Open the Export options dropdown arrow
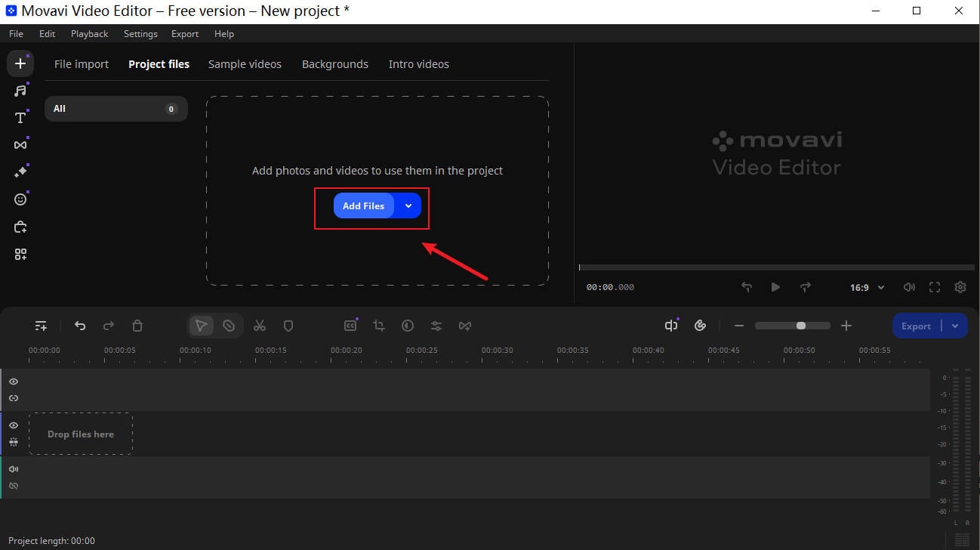980x550 pixels. click(955, 326)
